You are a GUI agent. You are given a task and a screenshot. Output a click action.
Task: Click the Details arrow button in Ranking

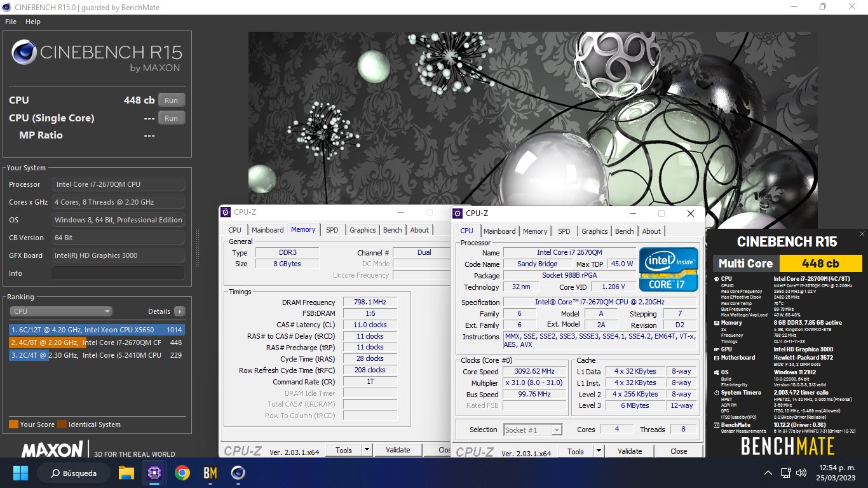[x=180, y=311]
